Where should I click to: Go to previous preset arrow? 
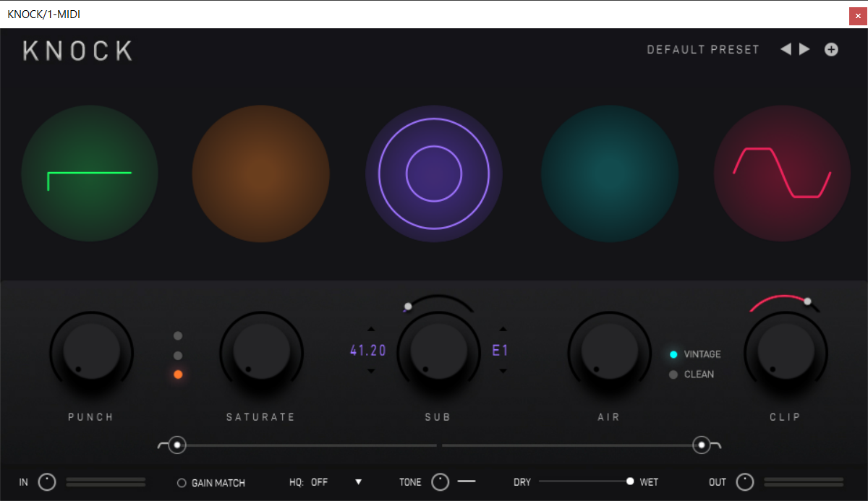tap(786, 49)
